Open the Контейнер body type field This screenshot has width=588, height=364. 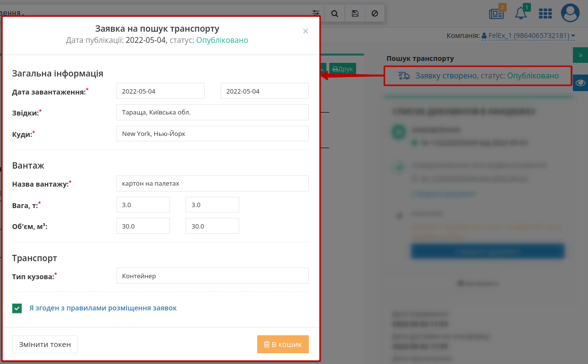(x=212, y=275)
